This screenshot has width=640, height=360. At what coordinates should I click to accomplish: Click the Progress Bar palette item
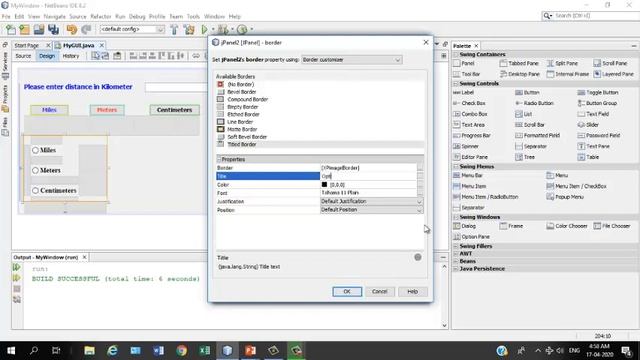[471, 136]
